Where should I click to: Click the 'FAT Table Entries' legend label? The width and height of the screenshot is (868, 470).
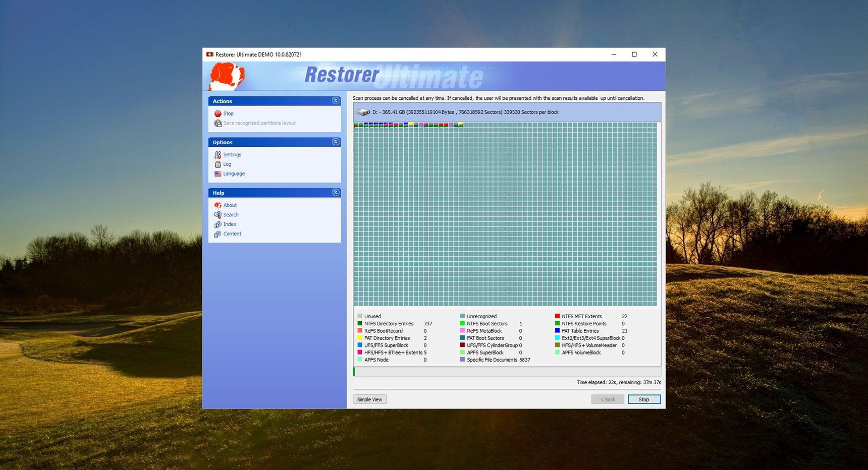580,331
